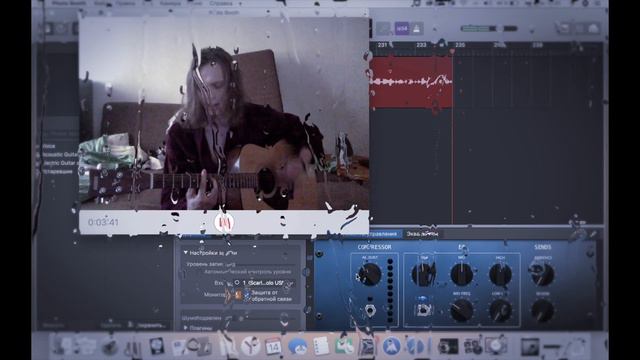Image resolution: width=640 pixels, height=360 pixels.
Task: Open the Reminders list app in the Dock
Action: pos(321,347)
